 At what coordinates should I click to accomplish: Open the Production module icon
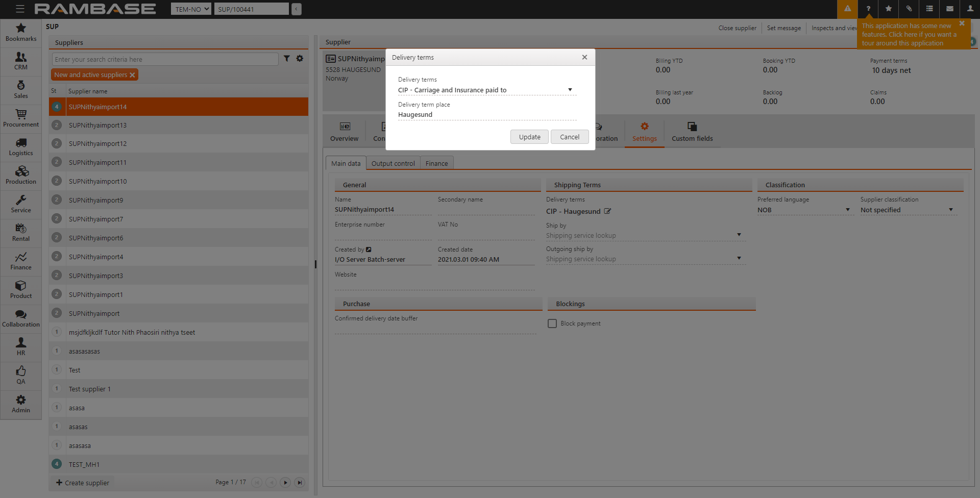(x=21, y=176)
